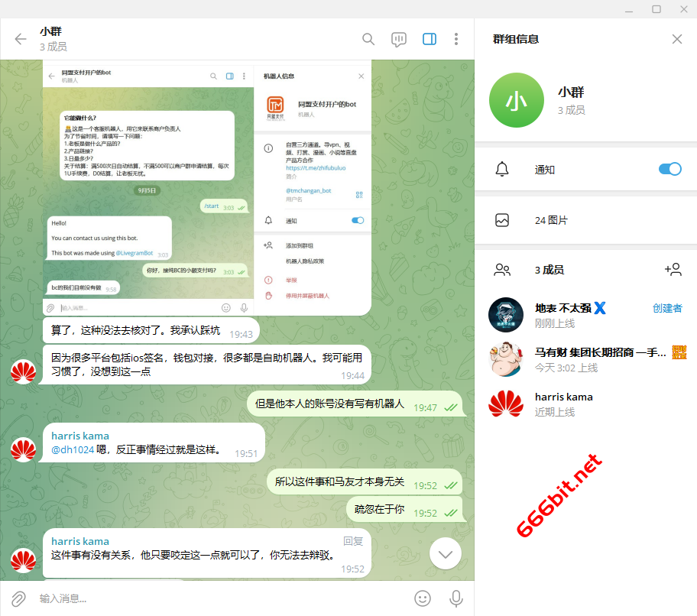The width and height of the screenshot is (697, 616).
Task: Click the @dh1024 mention link
Action: click(73, 450)
